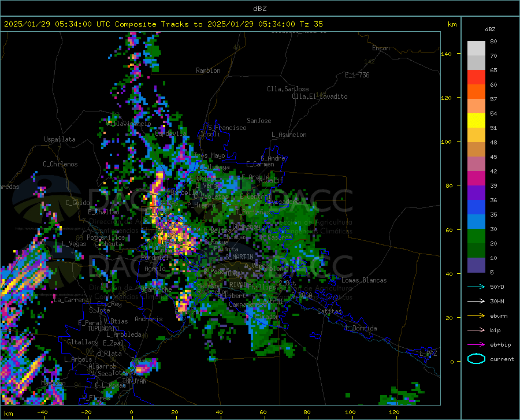The width and height of the screenshot is (520, 420).
Task: Click the 140 km tick on vertical axis
Action: click(446, 54)
